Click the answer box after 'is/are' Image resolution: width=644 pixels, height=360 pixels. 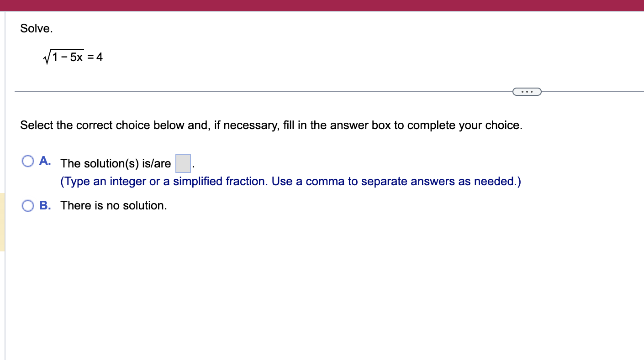182,163
